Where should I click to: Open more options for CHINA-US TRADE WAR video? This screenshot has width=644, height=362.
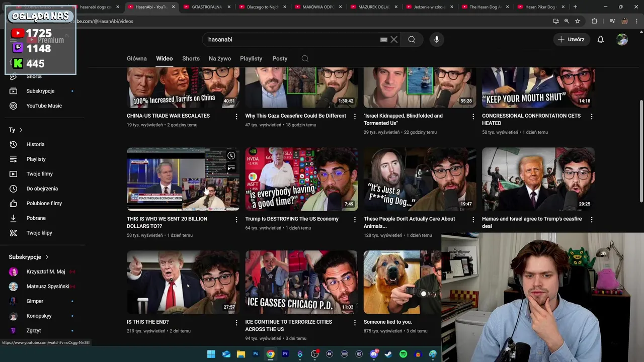point(236,116)
